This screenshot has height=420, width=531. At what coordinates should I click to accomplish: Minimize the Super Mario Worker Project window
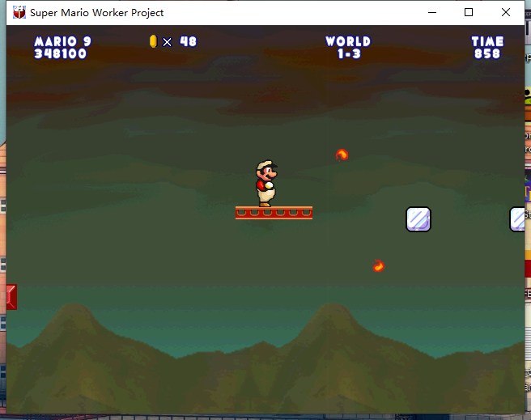[432, 12]
